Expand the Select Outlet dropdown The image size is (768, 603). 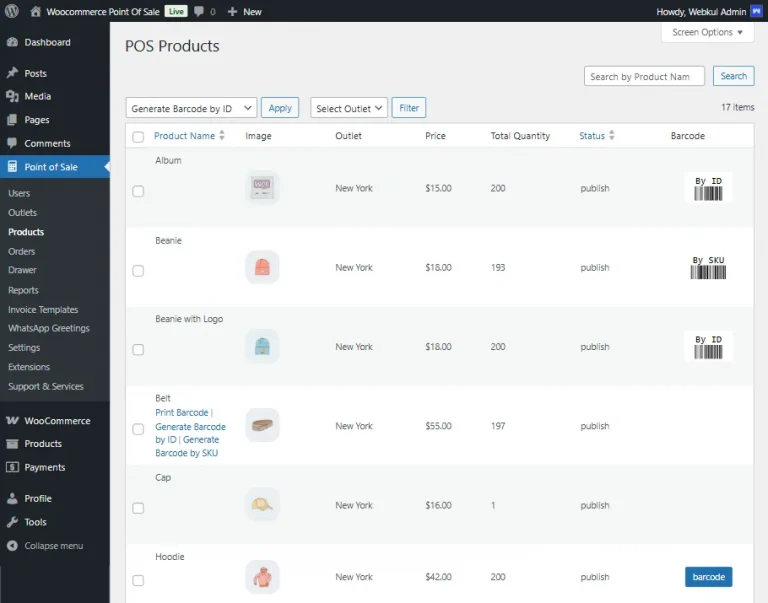[x=349, y=108]
